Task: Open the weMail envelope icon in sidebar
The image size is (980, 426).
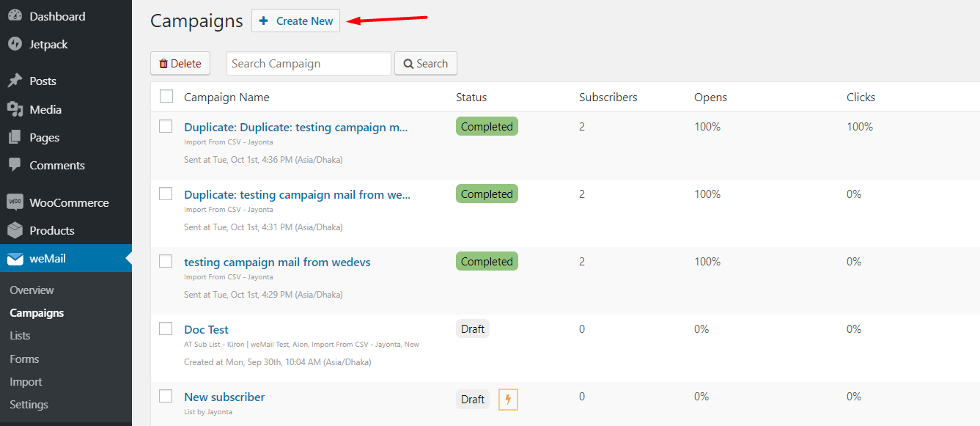Action: (16, 258)
